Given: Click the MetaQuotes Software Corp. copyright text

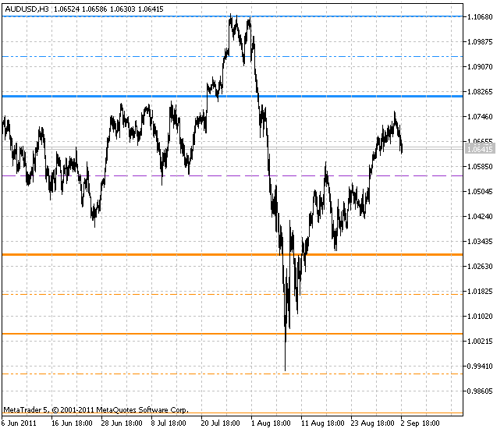Looking at the screenshot, I should [142, 410].
